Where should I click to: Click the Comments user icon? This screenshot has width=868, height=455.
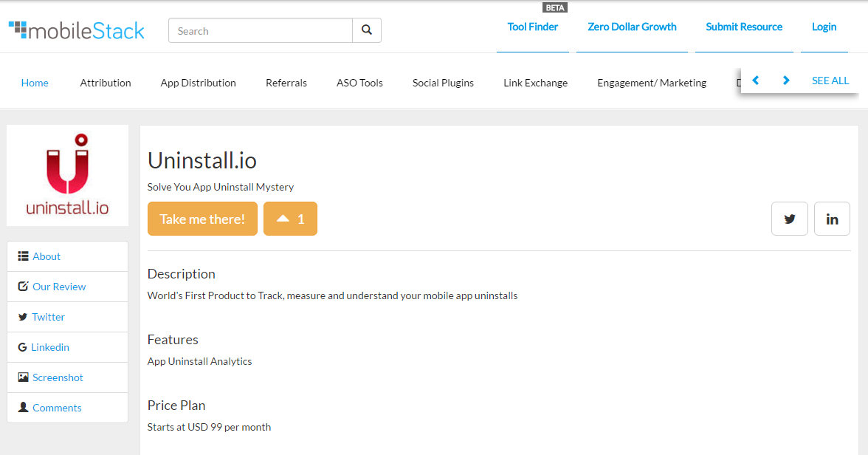(x=24, y=407)
